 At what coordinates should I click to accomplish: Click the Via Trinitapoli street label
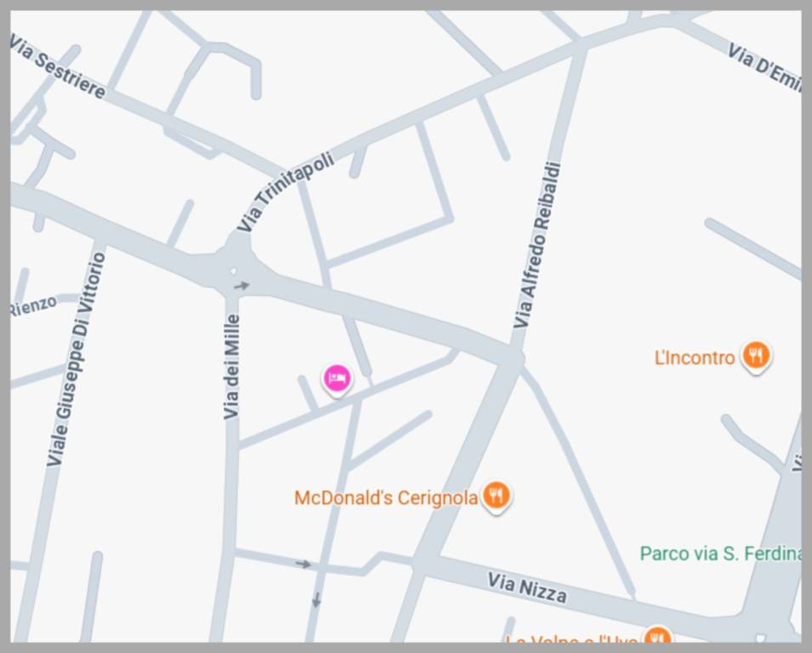click(x=286, y=191)
